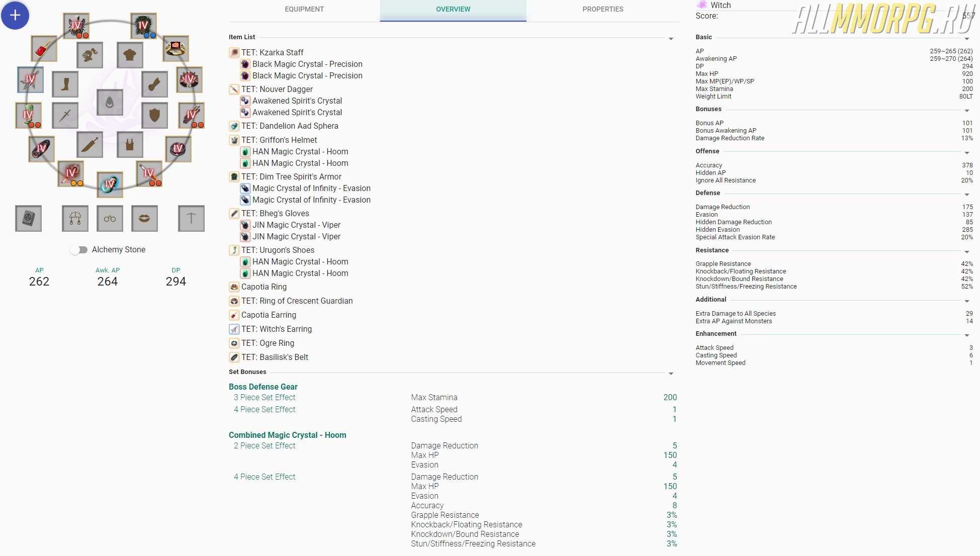Select the Basilisk's Belt slot in the wheel
Screen dimensions: 980x556
41,149
